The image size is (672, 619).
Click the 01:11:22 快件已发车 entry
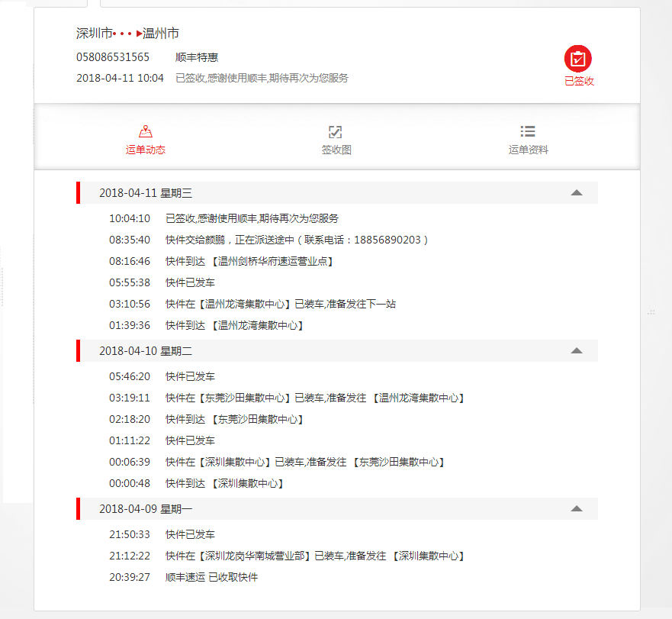coord(162,440)
